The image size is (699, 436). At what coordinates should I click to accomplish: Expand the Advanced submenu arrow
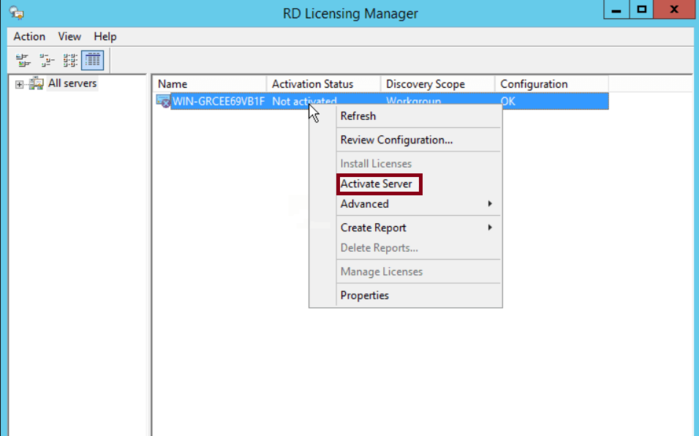[x=489, y=204]
